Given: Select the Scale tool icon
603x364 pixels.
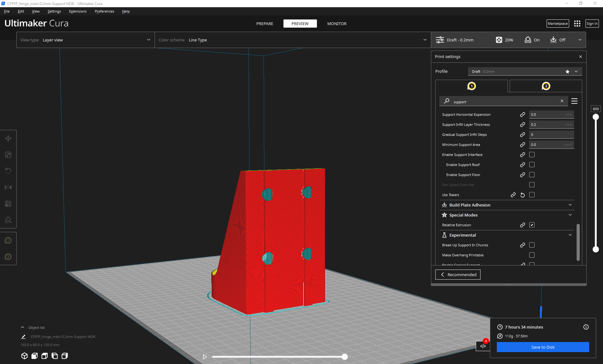Looking at the screenshot, I should point(8,155).
